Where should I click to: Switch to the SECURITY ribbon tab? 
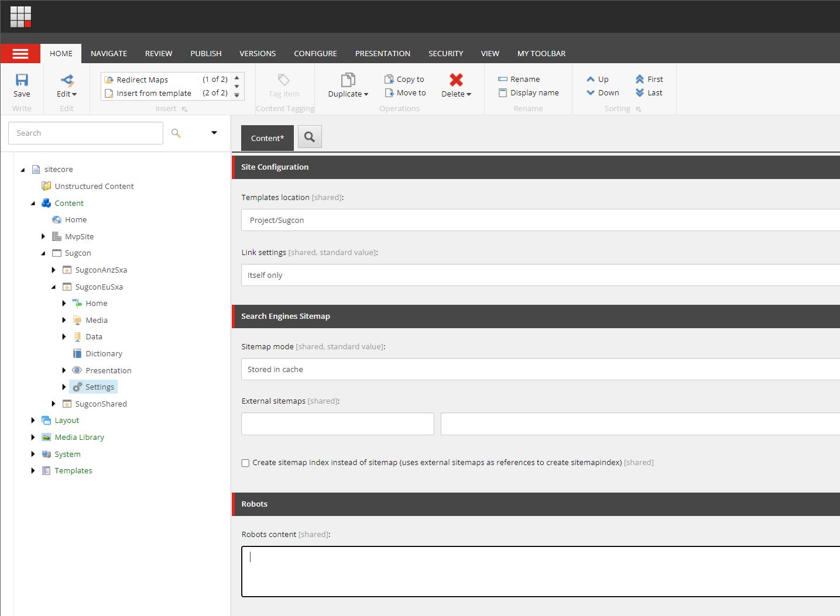point(445,53)
